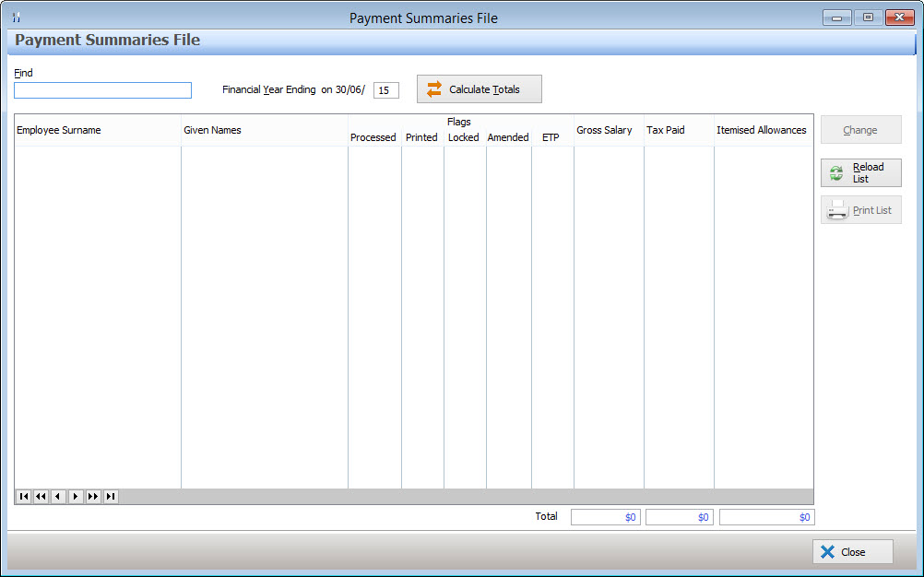Select the previous record arrow icon
The height and width of the screenshot is (577, 924).
[57, 496]
